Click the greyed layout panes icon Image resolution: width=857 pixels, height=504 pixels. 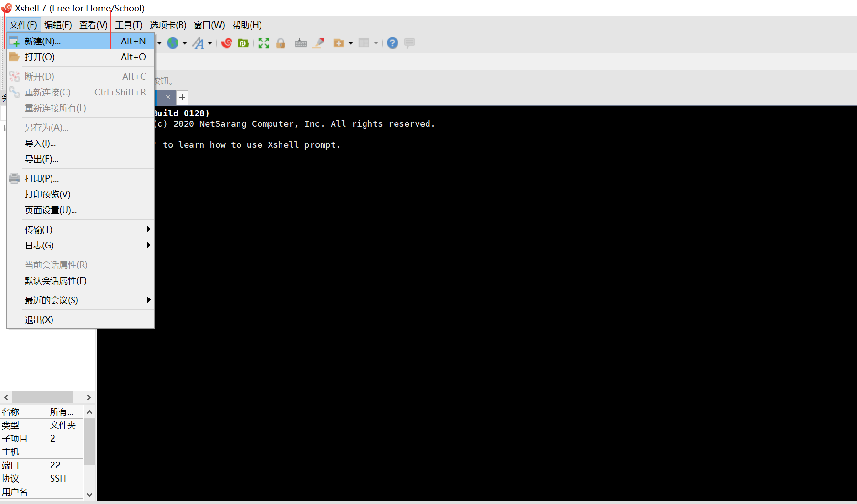(x=364, y=43)
